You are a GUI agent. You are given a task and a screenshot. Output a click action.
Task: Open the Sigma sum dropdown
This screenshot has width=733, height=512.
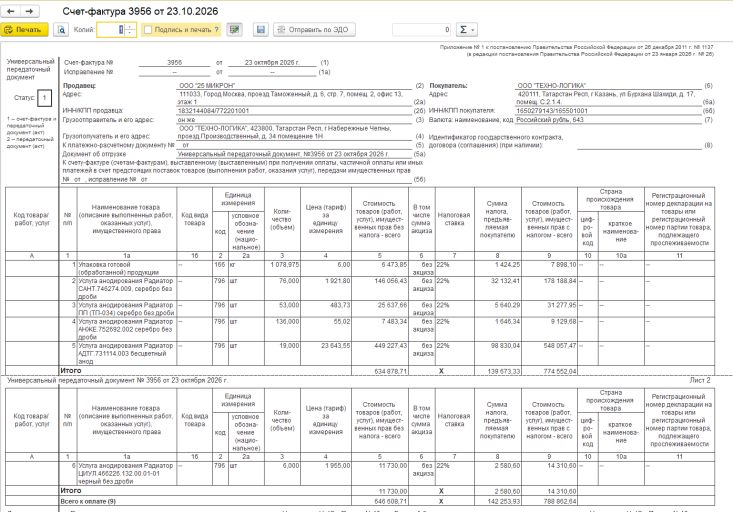[x=466, y=29]
